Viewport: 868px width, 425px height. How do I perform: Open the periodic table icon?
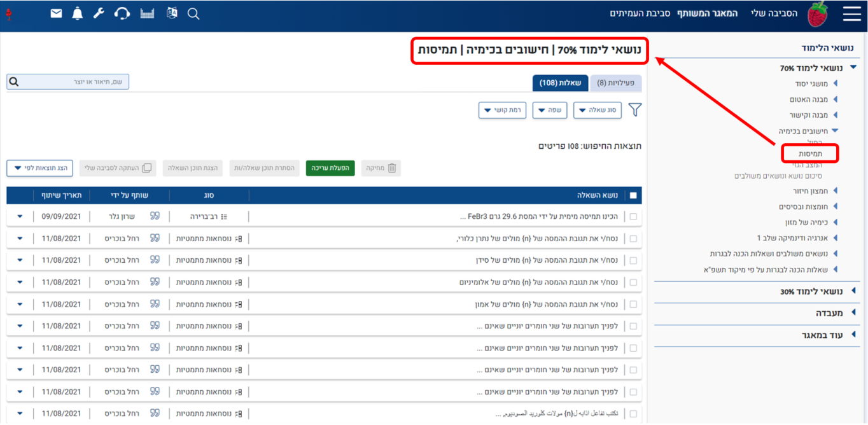point(148,13)
